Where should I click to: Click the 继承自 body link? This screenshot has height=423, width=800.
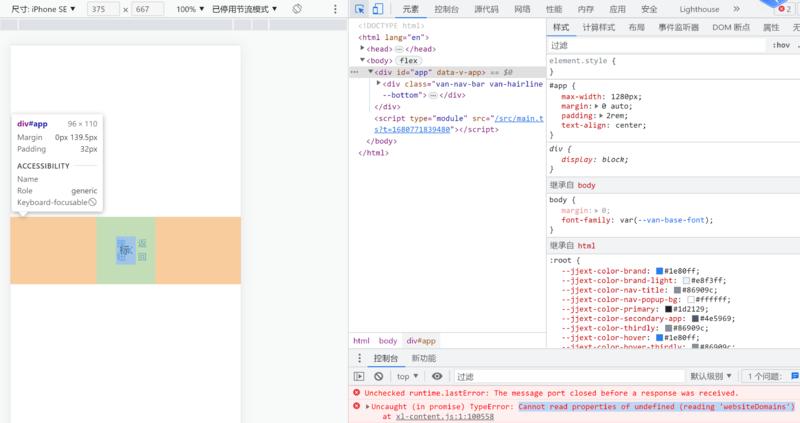[586, 185]
